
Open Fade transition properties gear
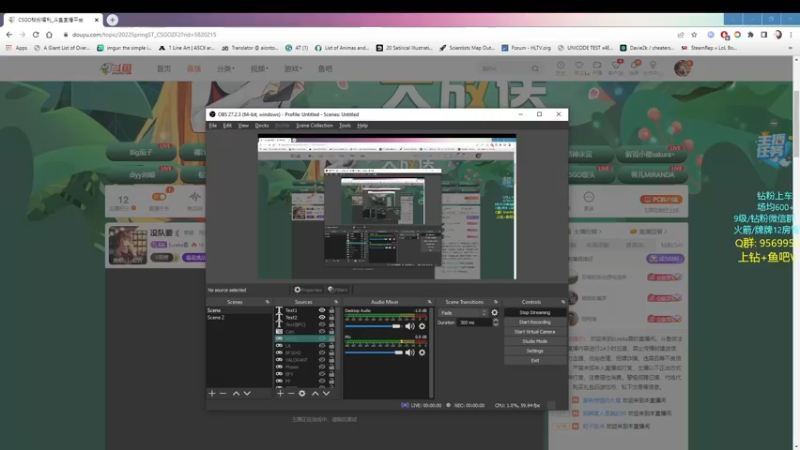pos(494,313)
